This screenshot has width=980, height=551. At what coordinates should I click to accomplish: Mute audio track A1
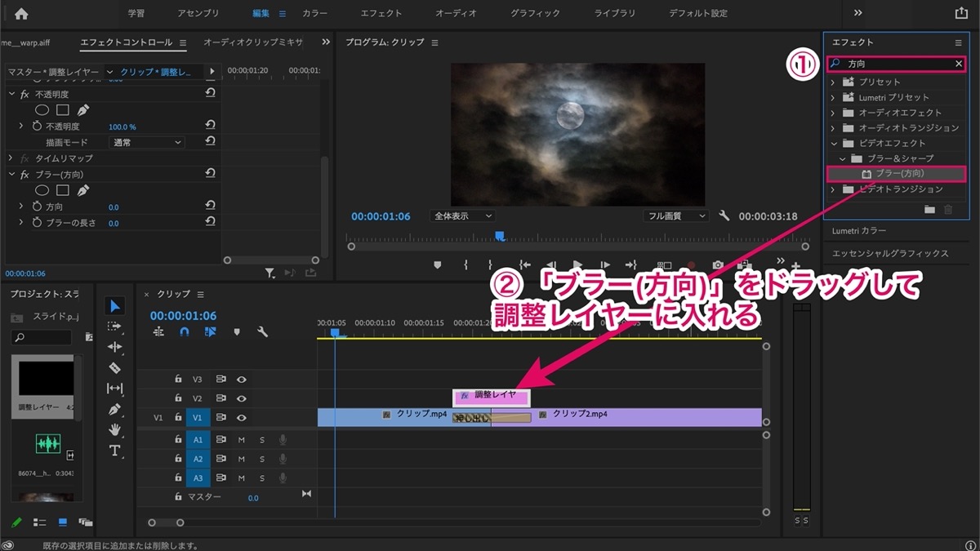coord(242,439)
